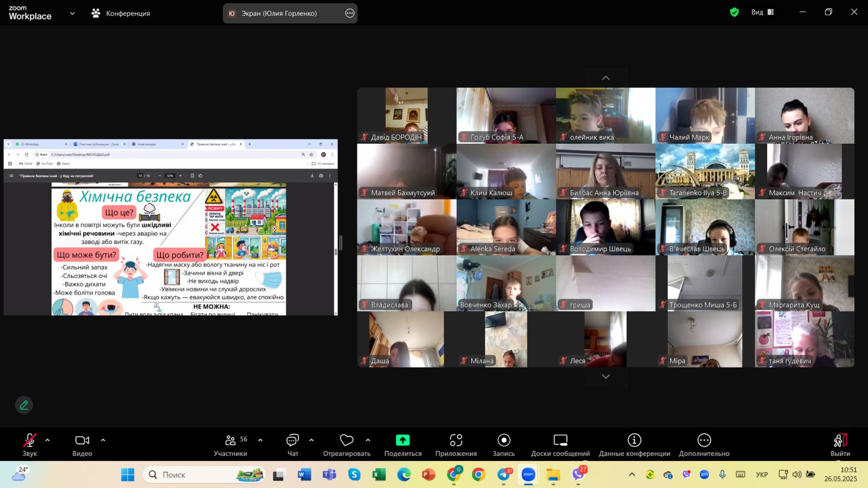
Task: Open the Конференция tab
Action: tap(120, 13)
